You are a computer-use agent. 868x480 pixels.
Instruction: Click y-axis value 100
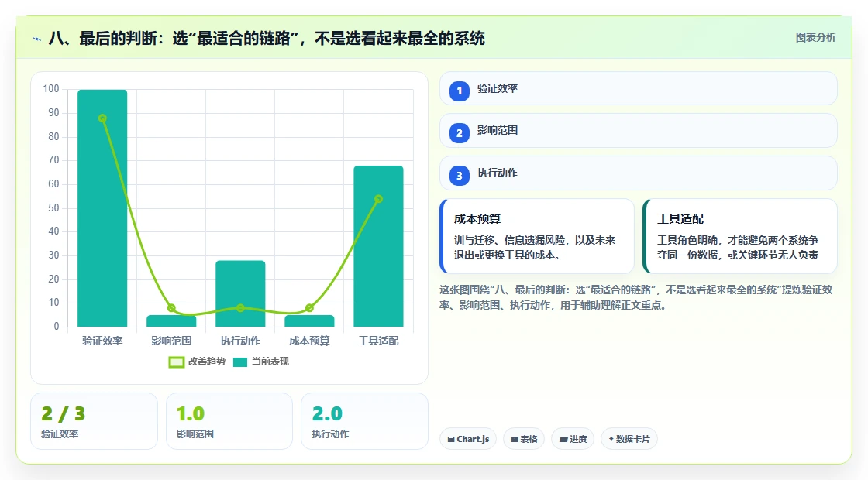(51, 89)
